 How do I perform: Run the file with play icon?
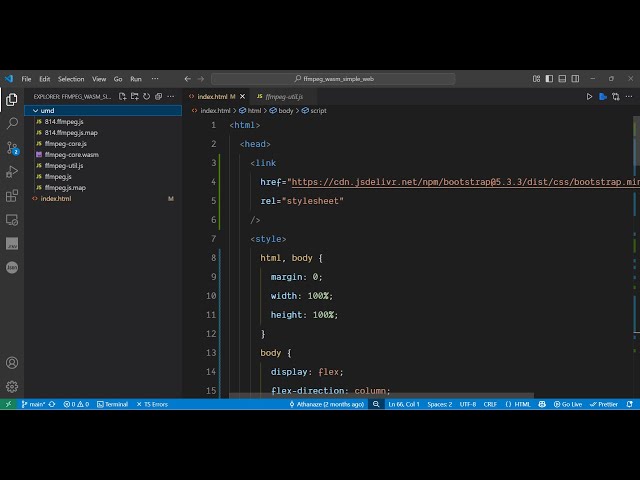(589, 96)
